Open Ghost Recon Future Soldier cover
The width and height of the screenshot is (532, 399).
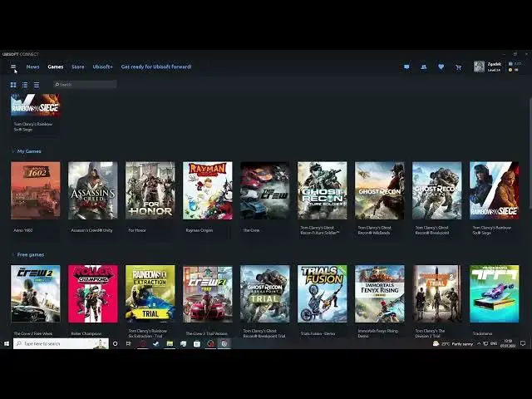click(x=323, y=190)
